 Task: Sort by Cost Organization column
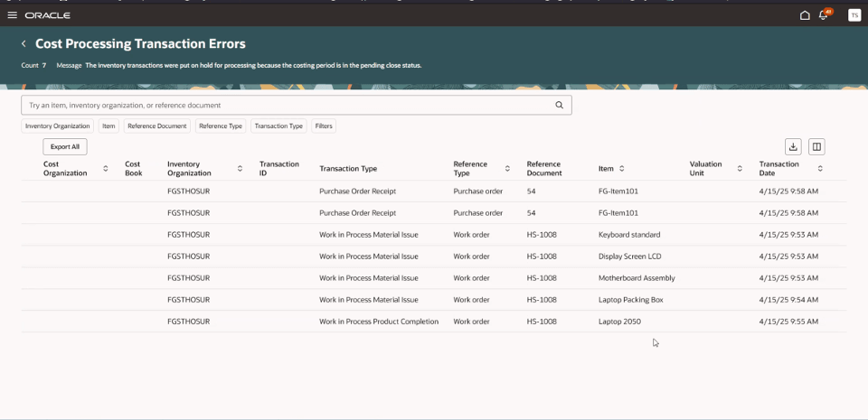pos(105,169)
